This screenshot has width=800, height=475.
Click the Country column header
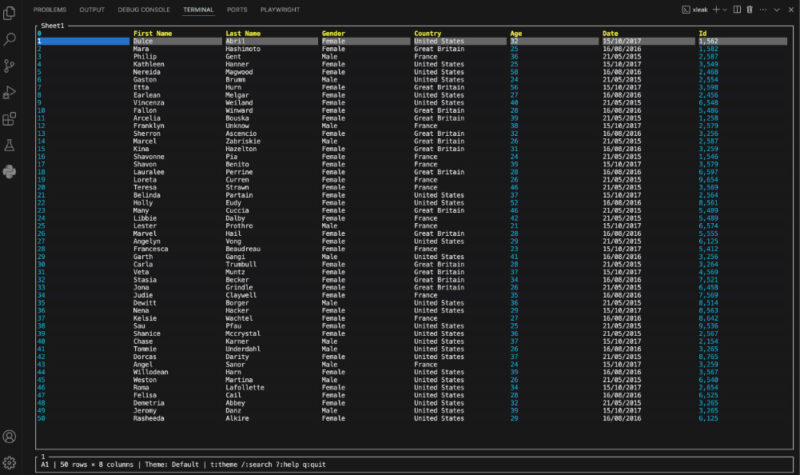point(428,34)
